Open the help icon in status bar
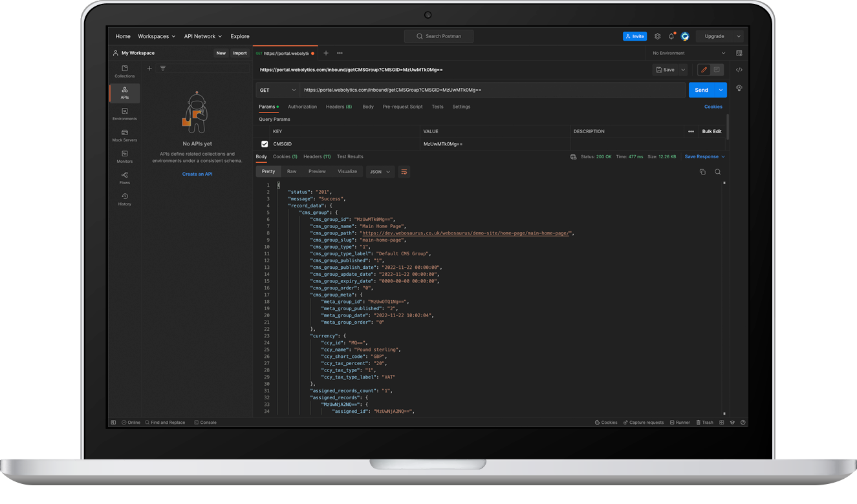 pyautogui.click(x=743, y=423)
